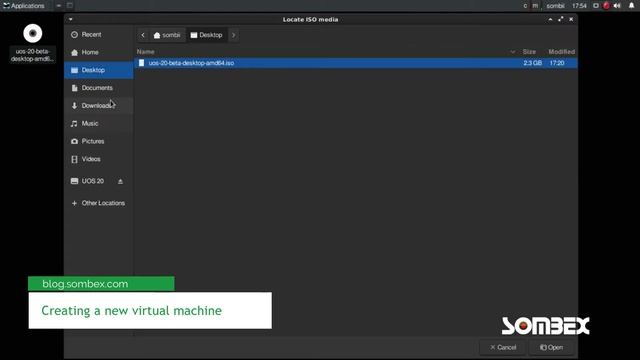Select the uos-20-beta-desktop-amd64.iso file
The image size is (640, 360).
click(x=355, y=63)
